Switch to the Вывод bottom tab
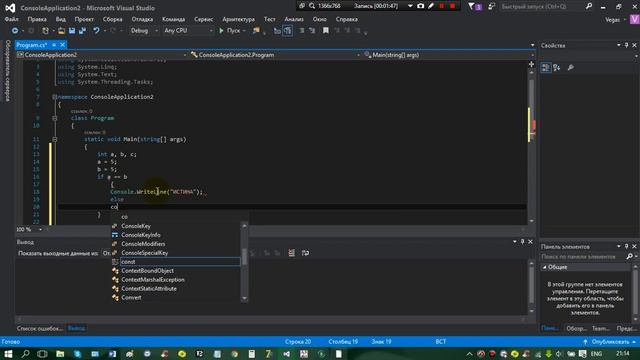The height and width of the screenshot is (360, 640). [x=76, y=328]
